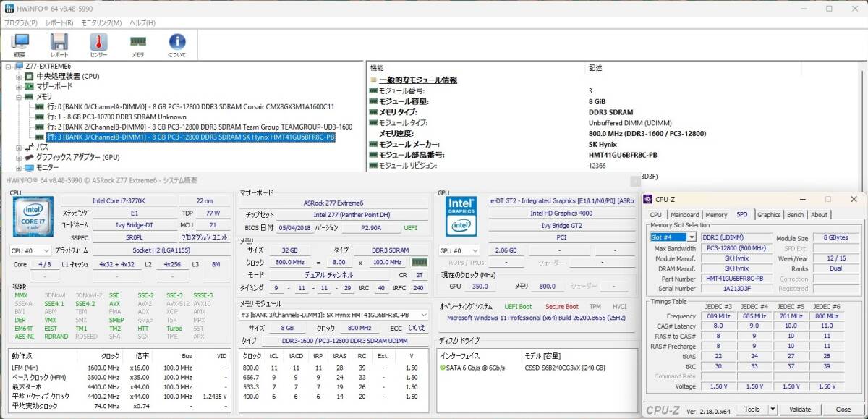Screen dimensions: 868x419
Task: Click the 最大ターボ 4400.0 MHz row
Action: [119, 386]
